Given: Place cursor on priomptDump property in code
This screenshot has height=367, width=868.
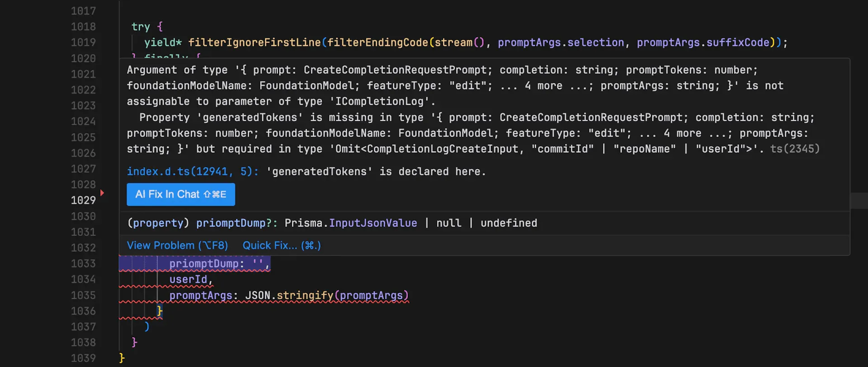Looking at the screenshot, I should point(203,264).
